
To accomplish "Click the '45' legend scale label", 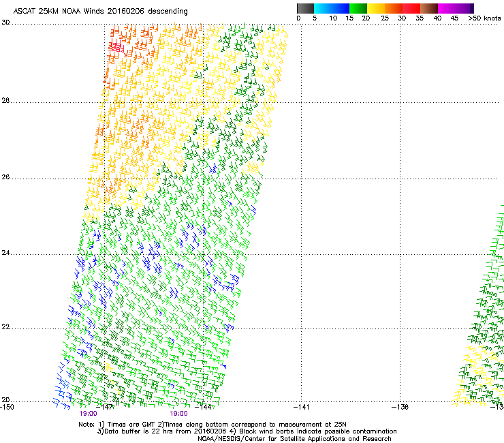I will tap(454, 18).
